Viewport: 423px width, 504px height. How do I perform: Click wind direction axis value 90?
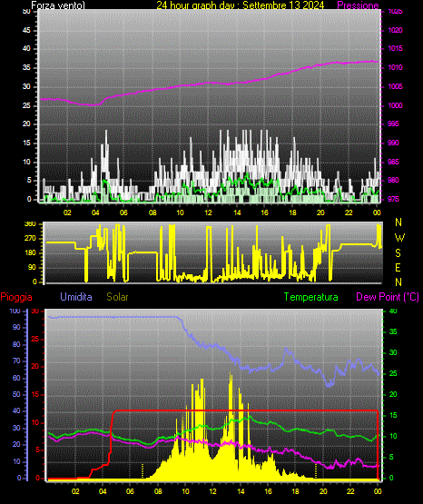[32, 267]
